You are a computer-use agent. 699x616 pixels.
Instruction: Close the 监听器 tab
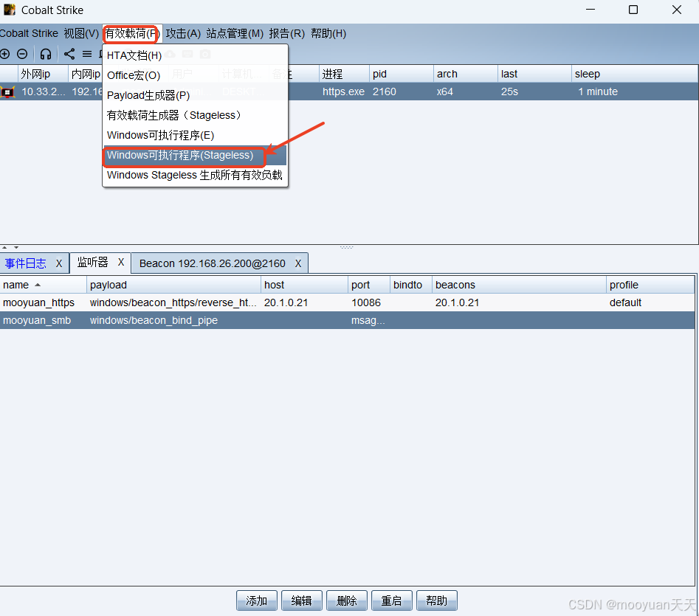point(121,263)
